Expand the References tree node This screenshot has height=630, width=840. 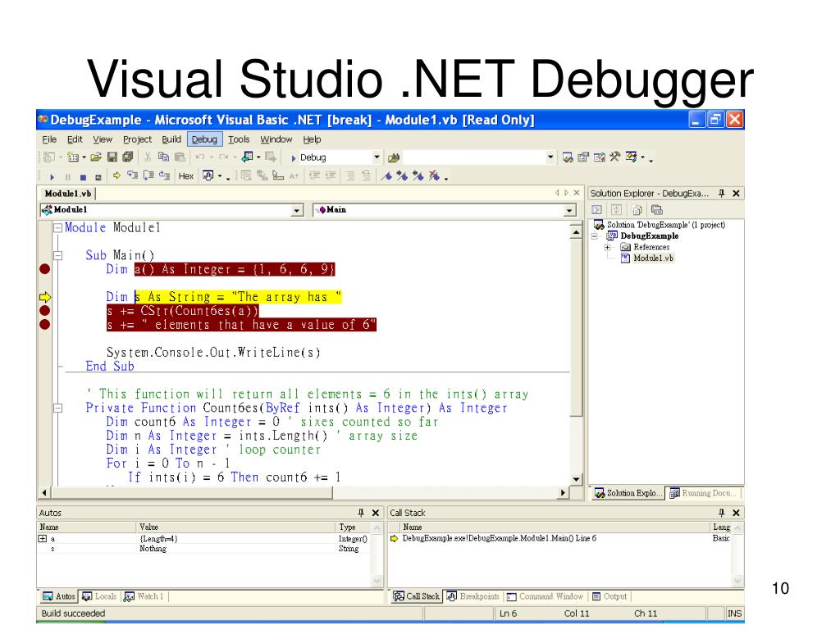click(x=608, y=247)
